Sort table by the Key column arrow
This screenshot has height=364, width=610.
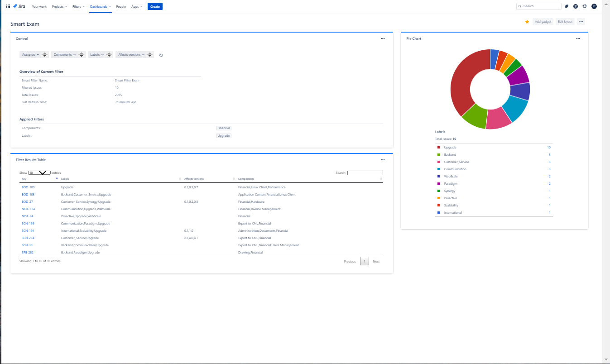57,178
